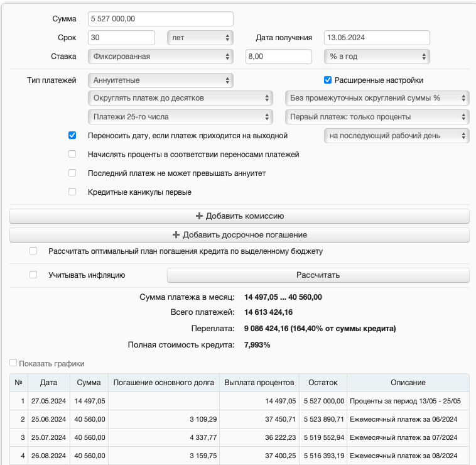Image resolution: width=476 pixels, height=465 pixels.
Task: Click interest value 37 450,71
Action: [x=281, y=419]
